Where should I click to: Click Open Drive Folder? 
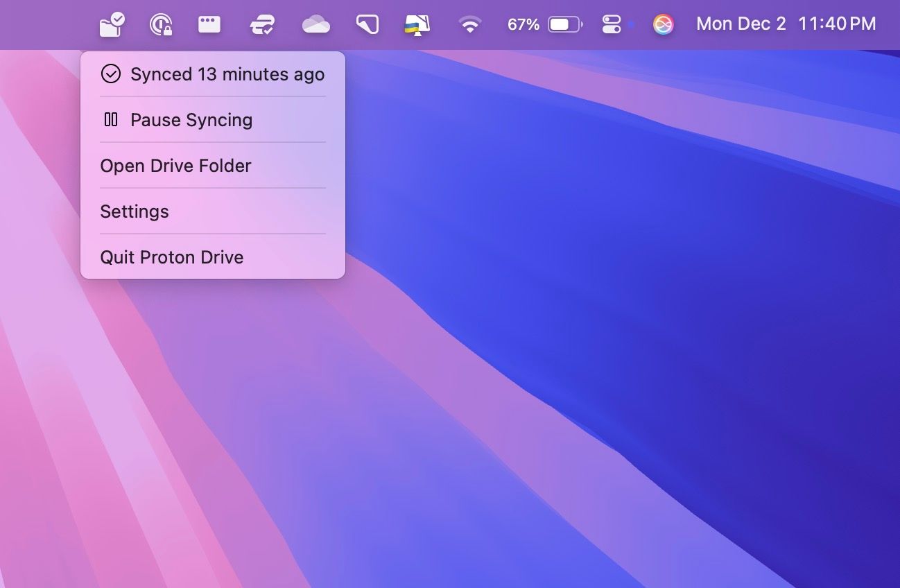175,166
